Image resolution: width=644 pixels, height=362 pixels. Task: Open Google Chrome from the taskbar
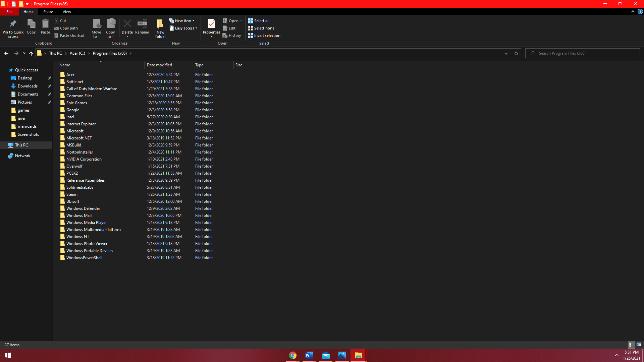(293, 356)
